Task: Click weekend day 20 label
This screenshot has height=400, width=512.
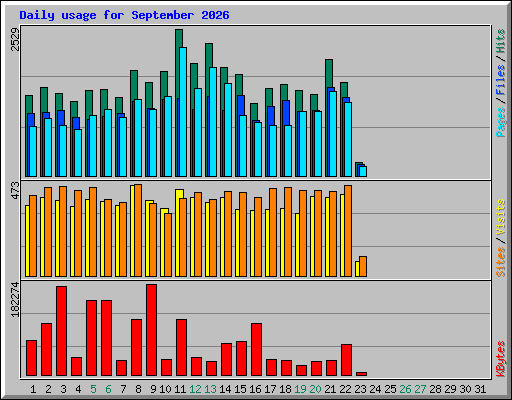Action: 315,389
